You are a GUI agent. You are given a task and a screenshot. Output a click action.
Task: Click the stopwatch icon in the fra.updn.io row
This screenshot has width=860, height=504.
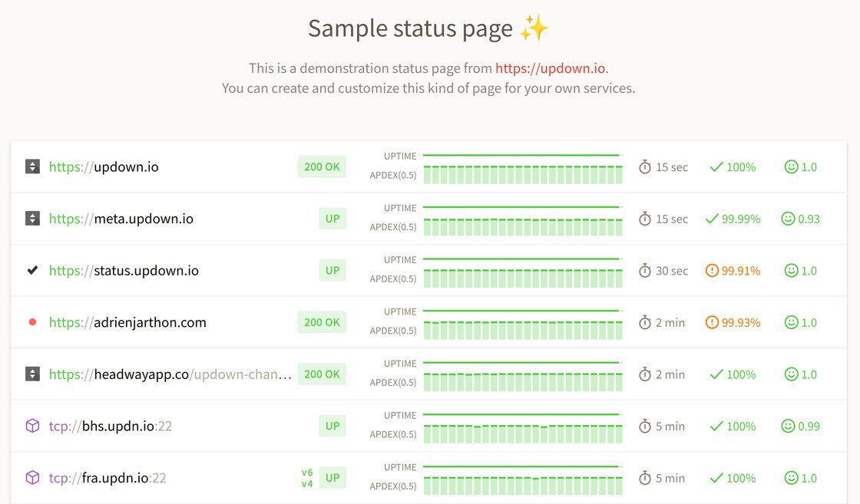(645, 478)
